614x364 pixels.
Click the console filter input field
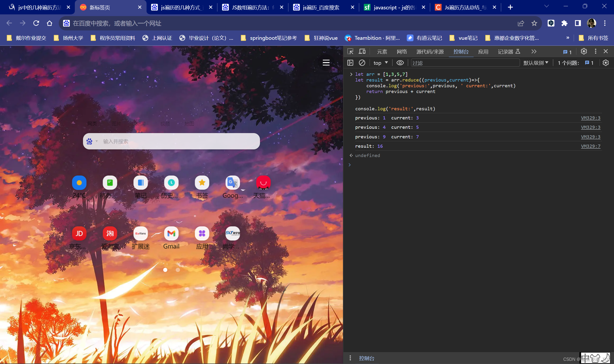point(463,62)
